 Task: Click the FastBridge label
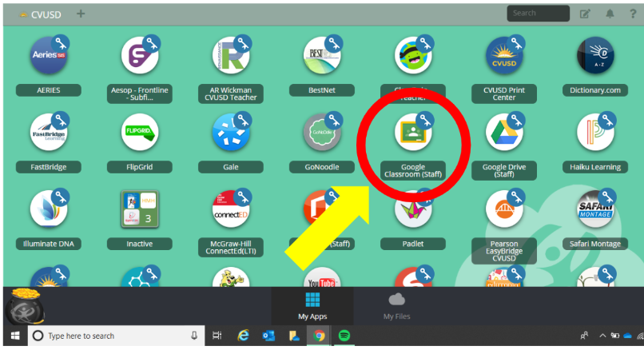pos(49,167)
